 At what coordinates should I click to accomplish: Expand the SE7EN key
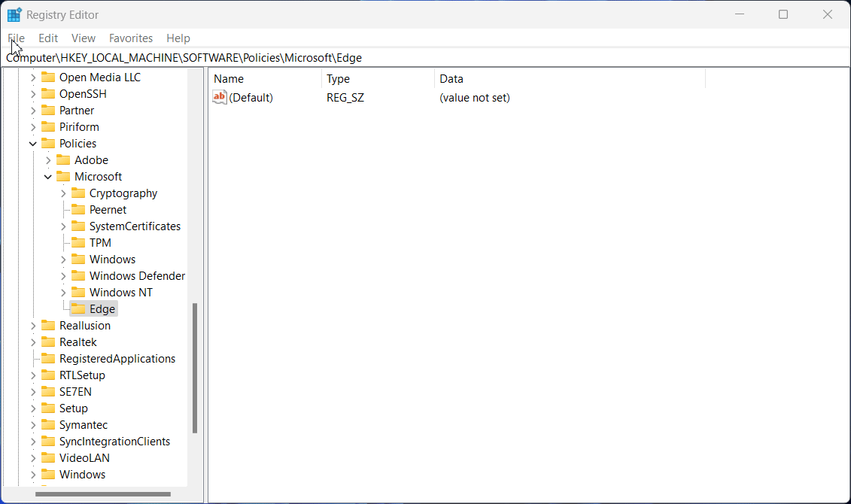pyautogui.click(x=33, y=392)
